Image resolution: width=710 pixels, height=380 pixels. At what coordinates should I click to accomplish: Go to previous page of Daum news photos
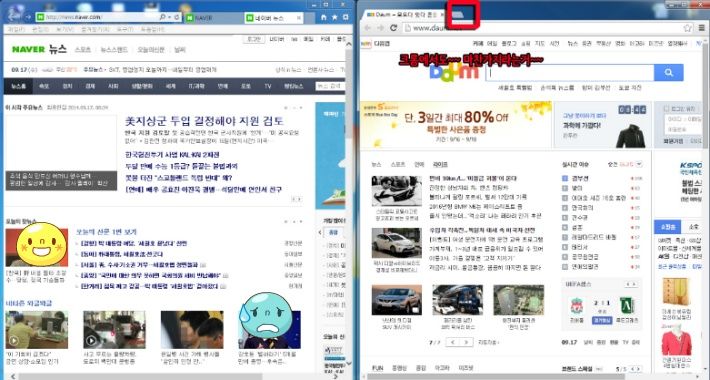point(452,342)
